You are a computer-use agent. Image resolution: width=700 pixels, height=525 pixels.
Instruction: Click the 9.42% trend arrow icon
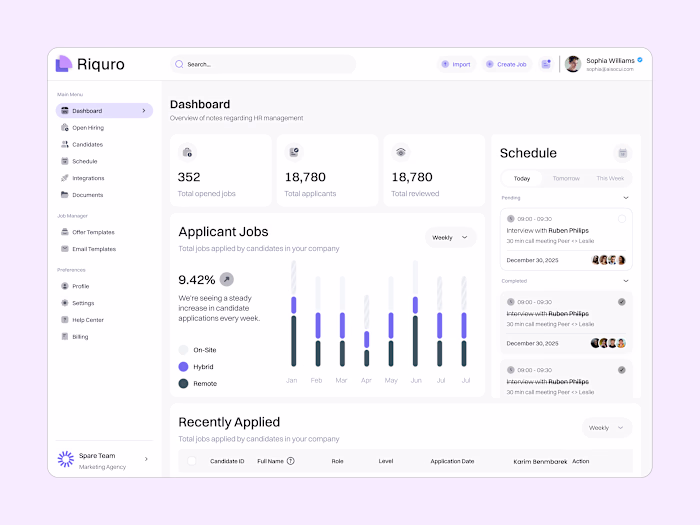point(227,279)
